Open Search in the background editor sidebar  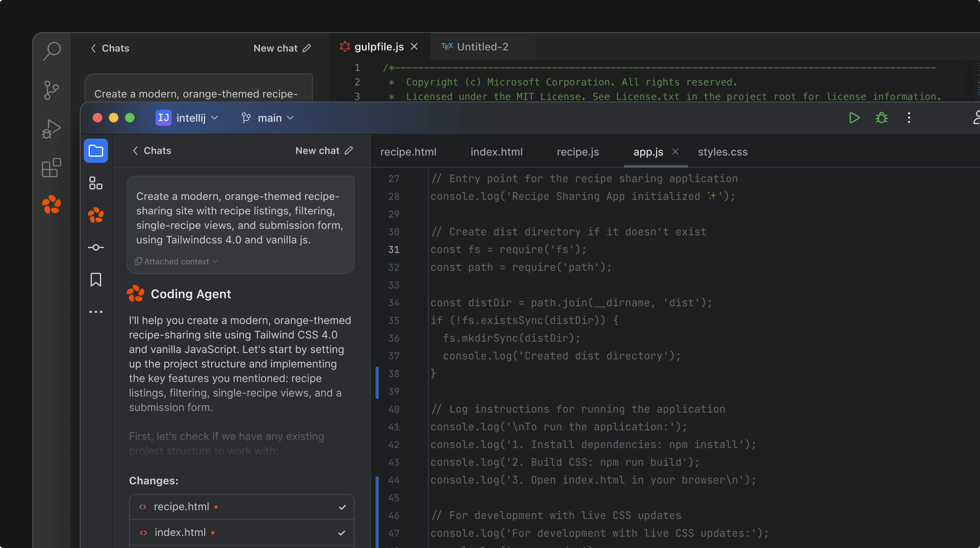pos(51,51)
